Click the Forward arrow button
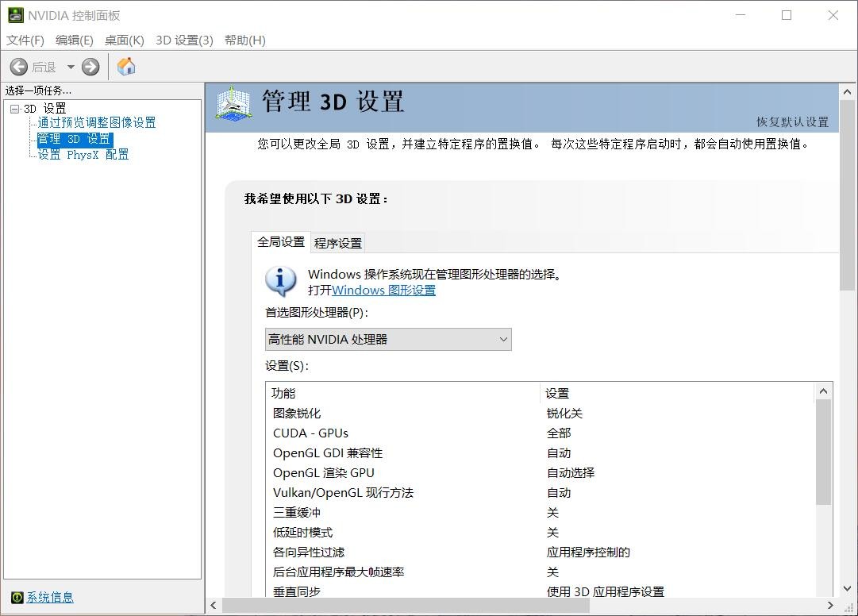 [90, 67]
